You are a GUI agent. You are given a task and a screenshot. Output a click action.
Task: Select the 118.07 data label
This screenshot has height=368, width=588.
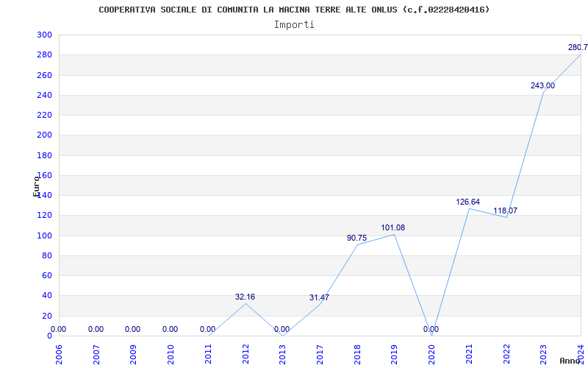[x=505, y=210]
